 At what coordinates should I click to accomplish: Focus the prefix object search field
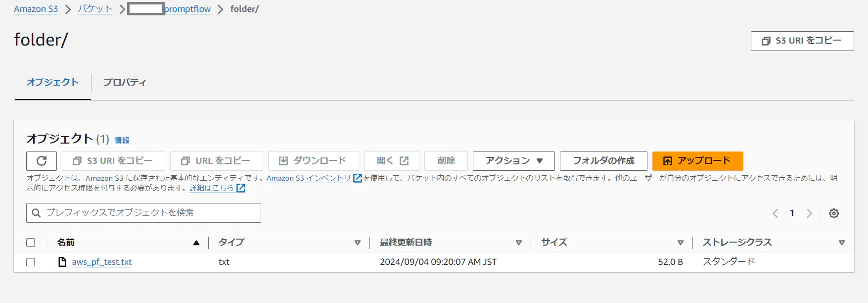tap(143, 213)
